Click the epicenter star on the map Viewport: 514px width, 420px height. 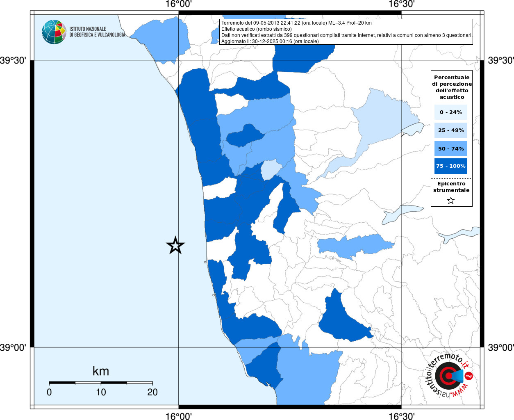[x=175, y=245]
